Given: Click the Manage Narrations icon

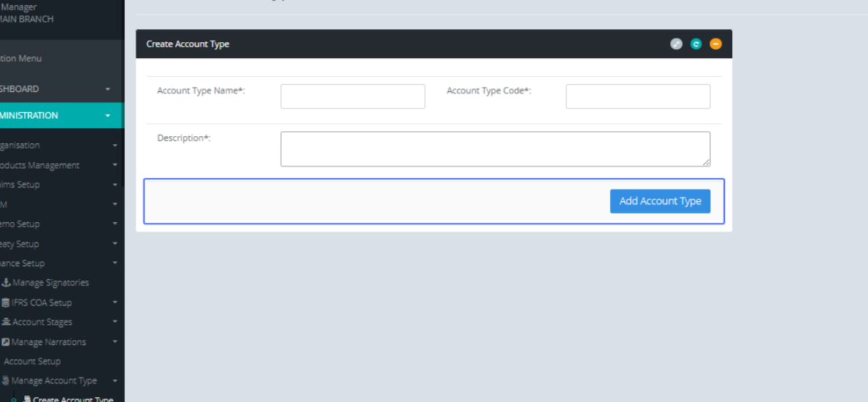Looking at the screenshot, I should click(7, 342).
